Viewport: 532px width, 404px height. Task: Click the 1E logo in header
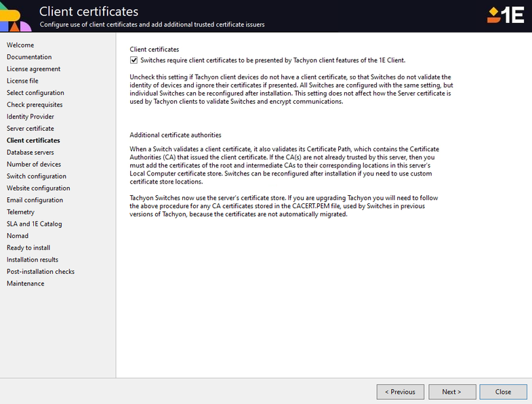(x=506, y=15)
